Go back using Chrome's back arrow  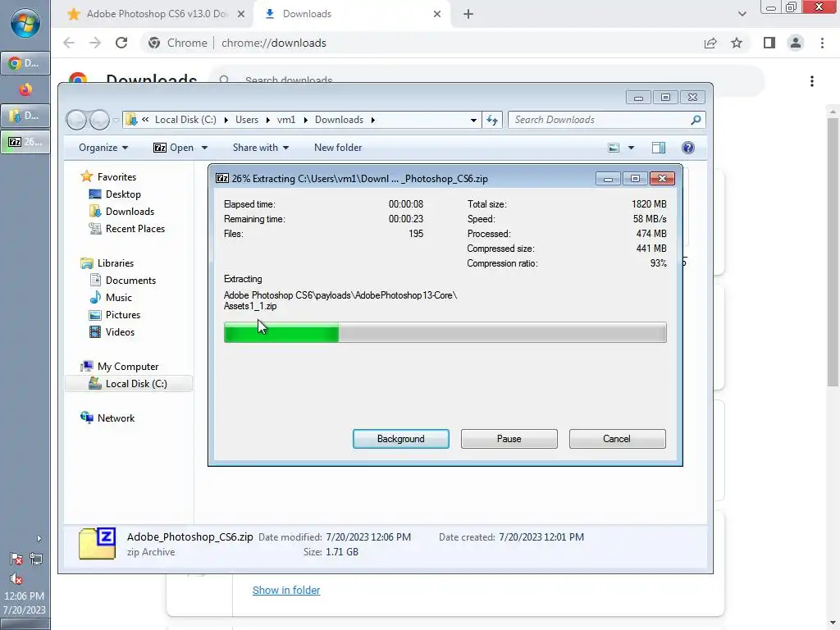coord(69,43)
